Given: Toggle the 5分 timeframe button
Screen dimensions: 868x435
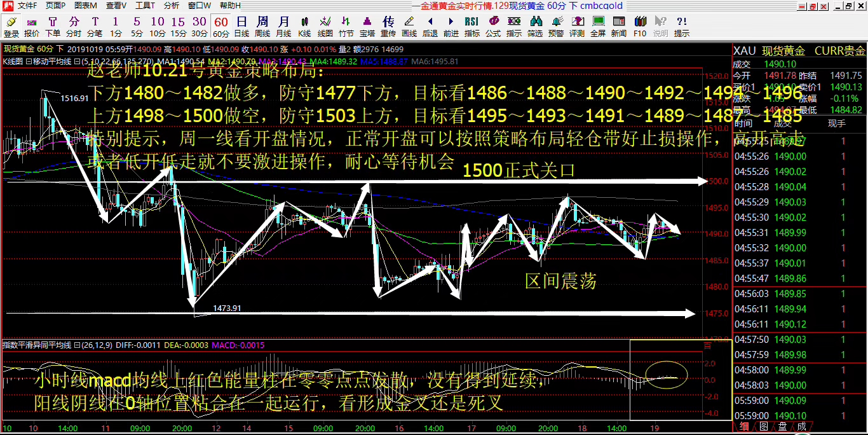Looking at the screenshot, I should pos(137,27).
